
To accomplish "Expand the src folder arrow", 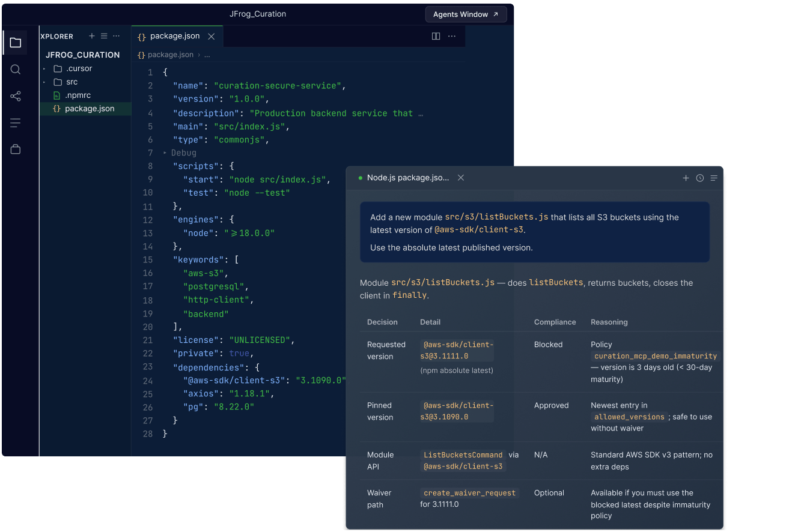I will click(x=44, y=82).
